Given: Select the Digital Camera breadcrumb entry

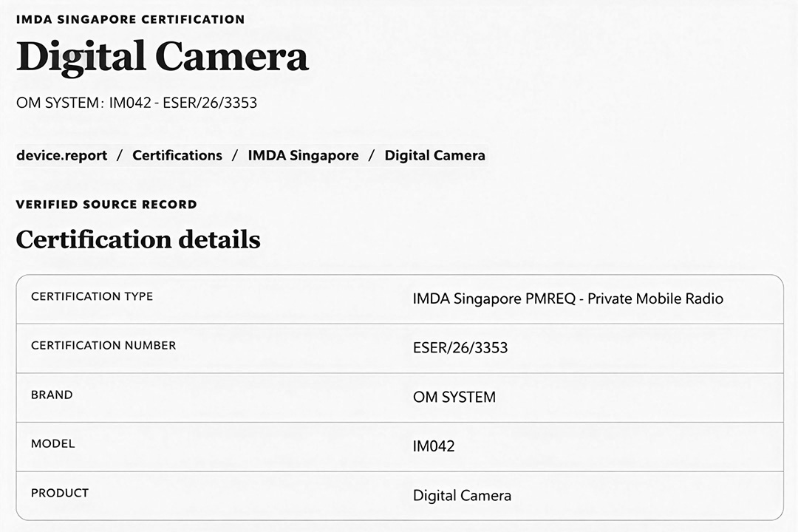Looking at the screenshot, I should (434, 155).
